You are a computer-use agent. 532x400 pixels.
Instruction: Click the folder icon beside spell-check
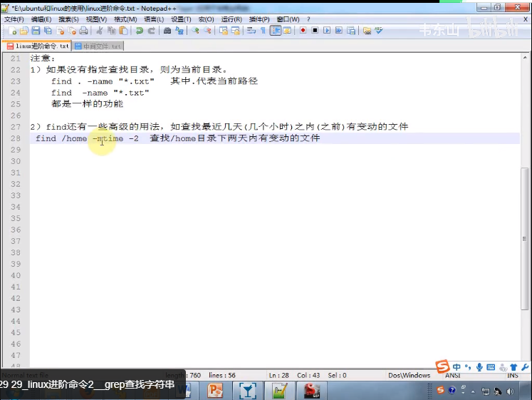tap(367, 31)
